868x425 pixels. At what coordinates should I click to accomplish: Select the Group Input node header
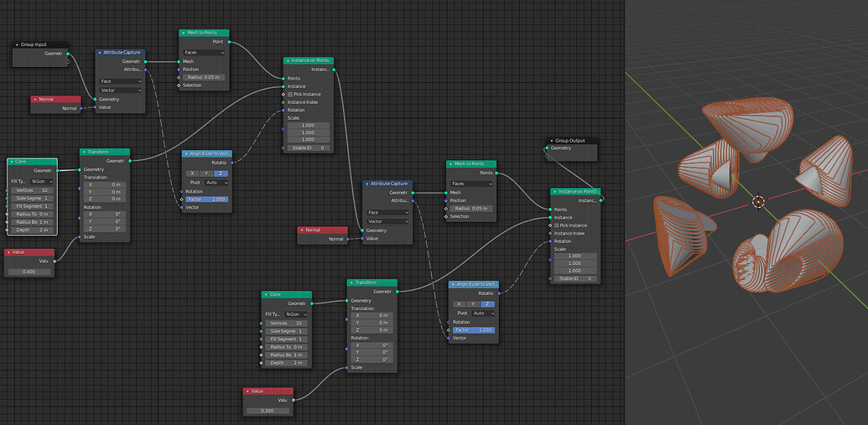[x=40, y=44]
